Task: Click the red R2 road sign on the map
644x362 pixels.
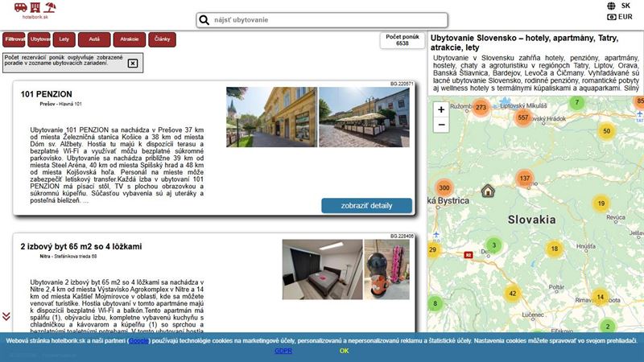Action: 468,255
